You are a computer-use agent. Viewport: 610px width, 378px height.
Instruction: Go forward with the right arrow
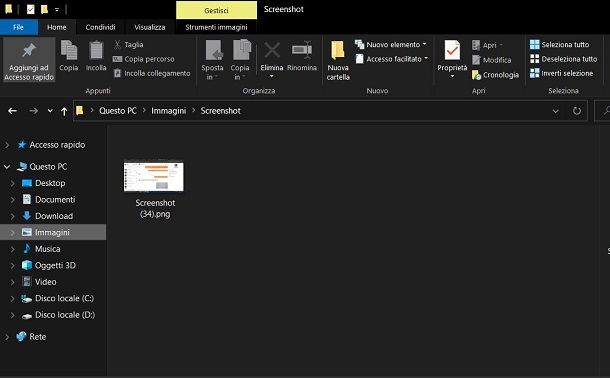coord(34,111)
